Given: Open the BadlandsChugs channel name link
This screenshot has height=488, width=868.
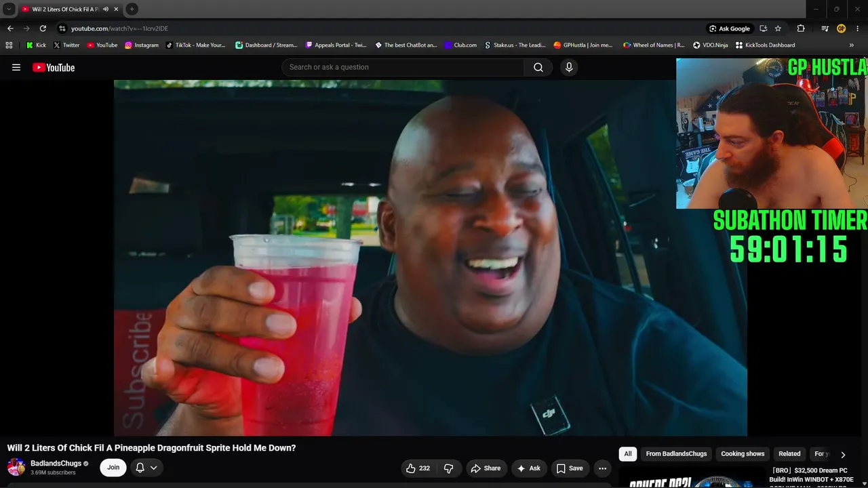Looking at the screenshot, I should 56,464.
